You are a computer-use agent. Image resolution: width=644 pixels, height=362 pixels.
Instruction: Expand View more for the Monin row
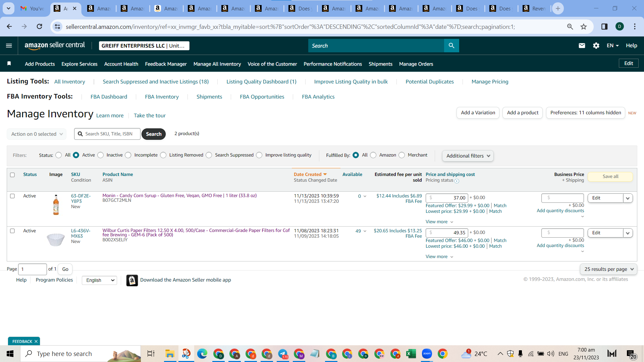(x=439, y=222)
